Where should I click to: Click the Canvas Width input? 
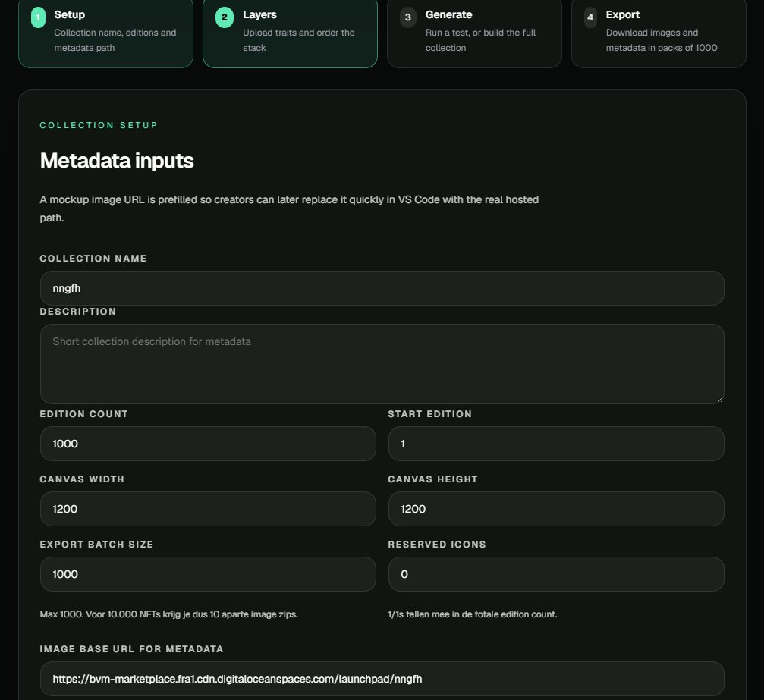[208, 509]
